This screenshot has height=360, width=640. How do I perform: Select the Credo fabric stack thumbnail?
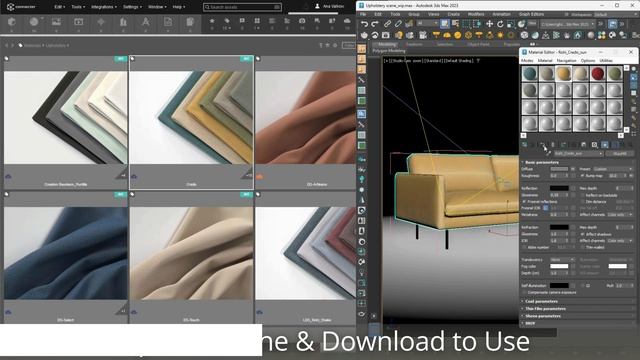tap(191, 118)
